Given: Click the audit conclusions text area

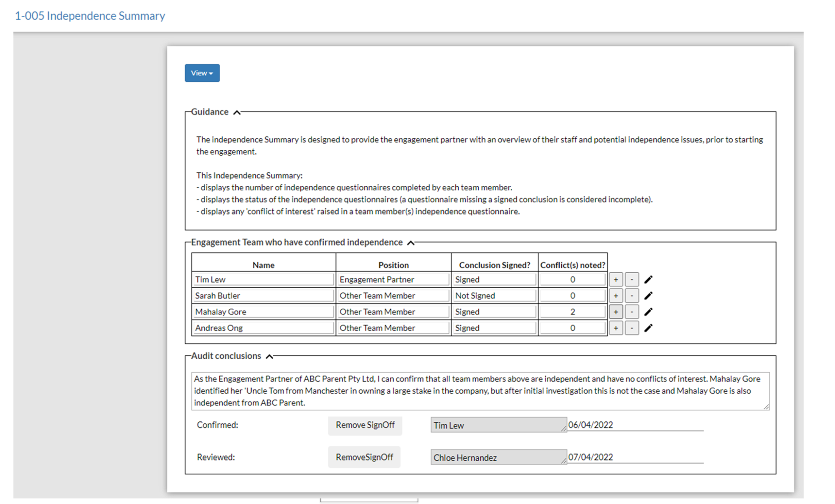Looking at the screenshot, I should [480, 391].
